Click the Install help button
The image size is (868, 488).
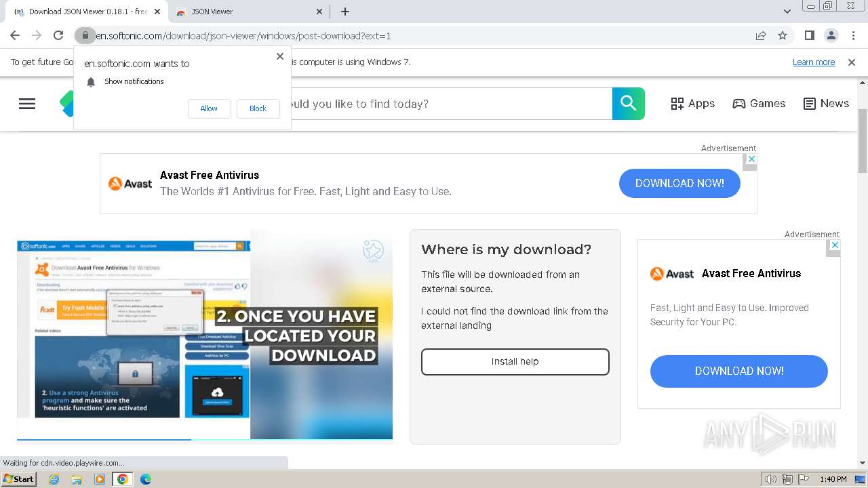[x=515, y=362]
